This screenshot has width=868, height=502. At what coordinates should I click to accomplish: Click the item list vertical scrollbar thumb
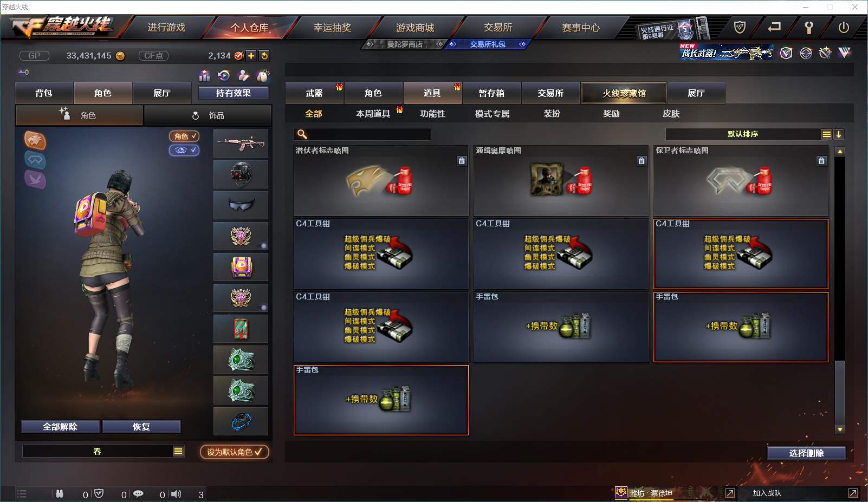click(x=840, y=391)
